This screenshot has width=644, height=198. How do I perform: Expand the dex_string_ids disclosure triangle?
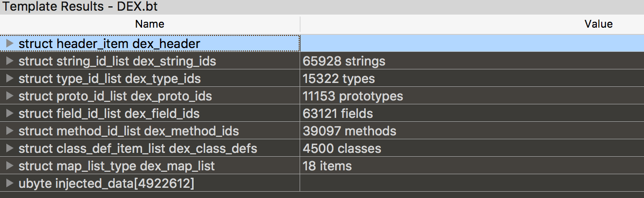[x=9, y=61]
